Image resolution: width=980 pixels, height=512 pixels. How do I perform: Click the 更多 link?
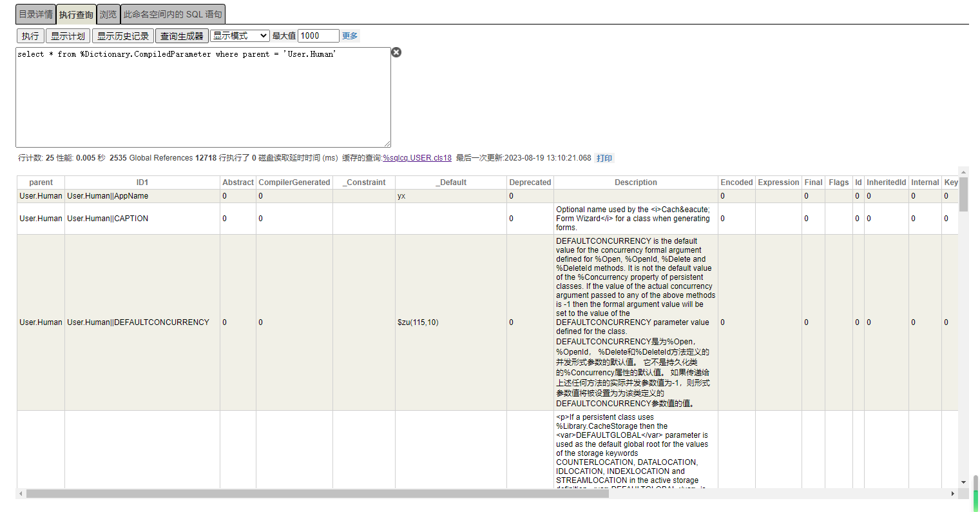350,36
